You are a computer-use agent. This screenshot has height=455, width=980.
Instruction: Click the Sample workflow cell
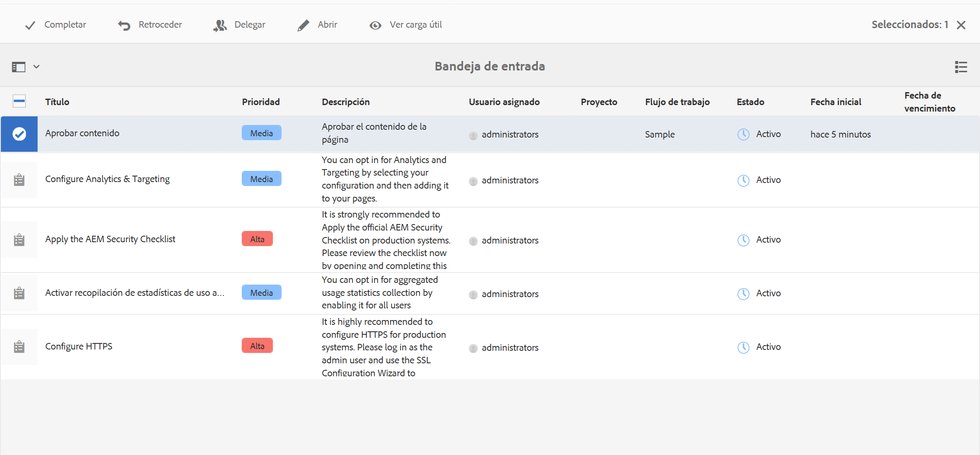660,135
